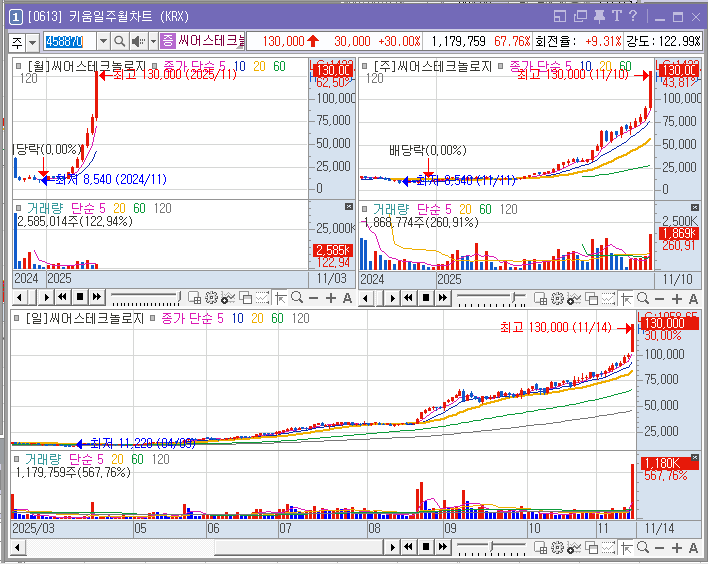The image size is (708, 564).
Task: Rewind the daily chart playback
Action: pyautogui.click(x=409, y=547)
